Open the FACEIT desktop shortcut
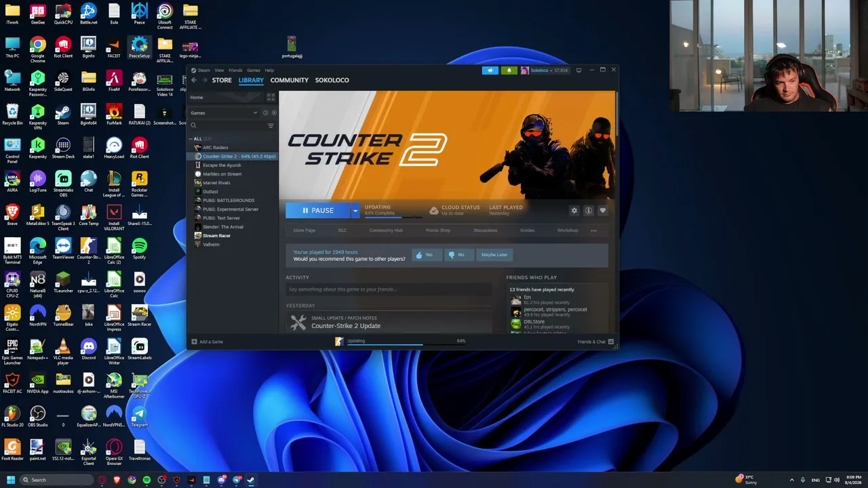 point(114,47)
